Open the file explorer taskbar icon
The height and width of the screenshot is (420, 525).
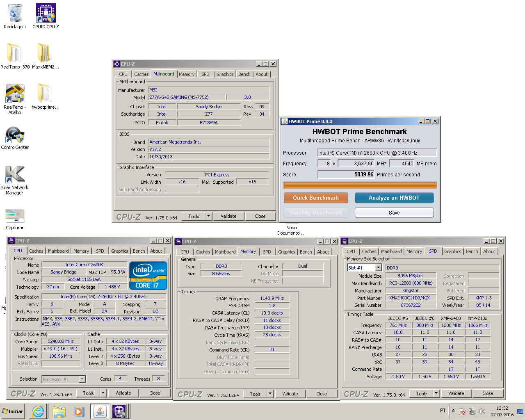tap(59, 411)
